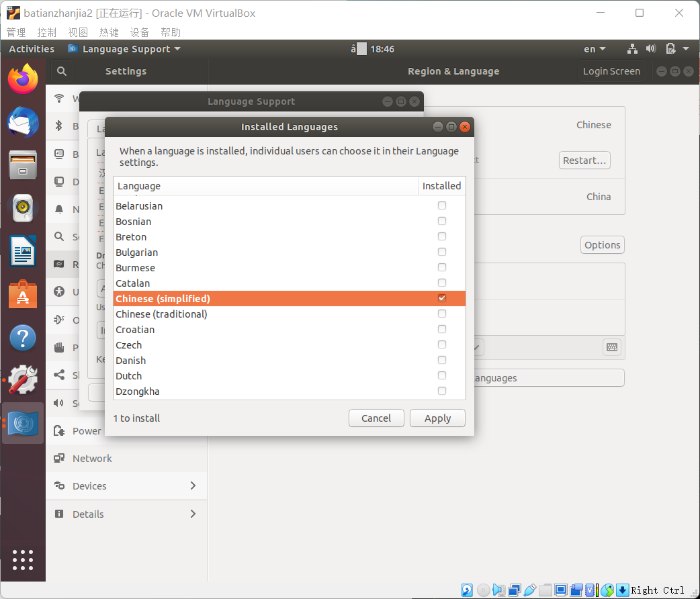
Task: Check the Bosnian installed checkbox
Action: point(442,221)
